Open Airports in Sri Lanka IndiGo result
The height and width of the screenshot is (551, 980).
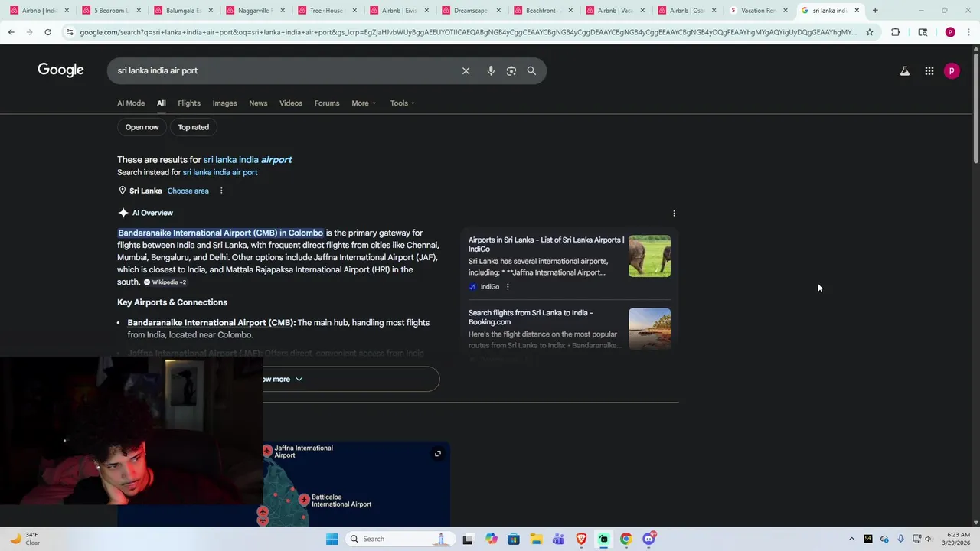click(546, 244)
